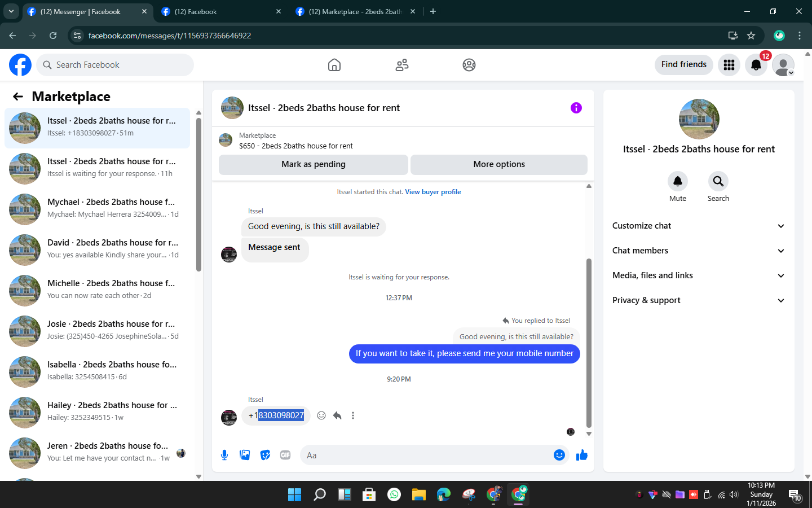Mark the listing as pending

314,164
